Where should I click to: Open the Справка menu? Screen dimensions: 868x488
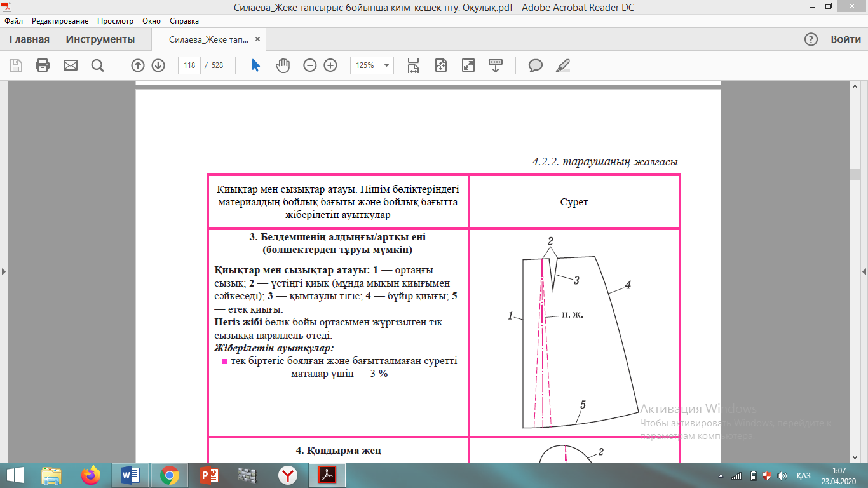[x=185, y=21]
